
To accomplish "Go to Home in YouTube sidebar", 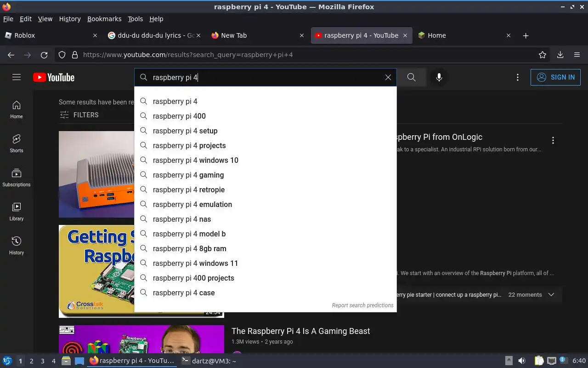I will click(x=17, y=109).
